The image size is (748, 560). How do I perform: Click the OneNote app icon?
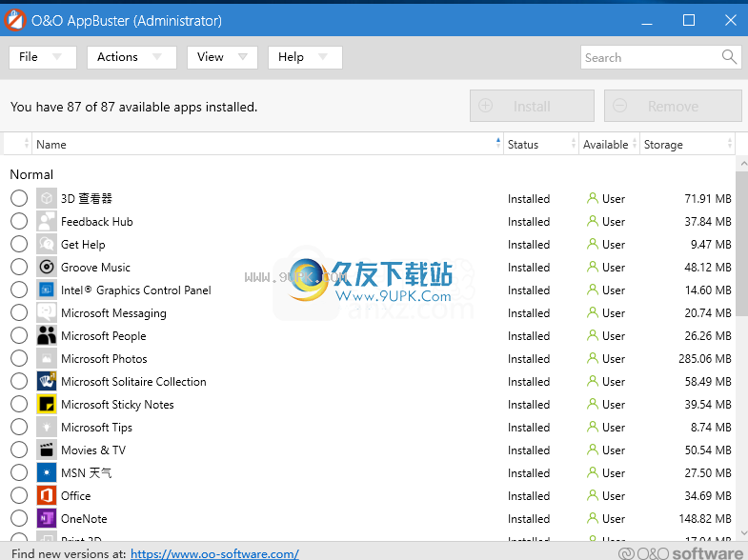47,518
